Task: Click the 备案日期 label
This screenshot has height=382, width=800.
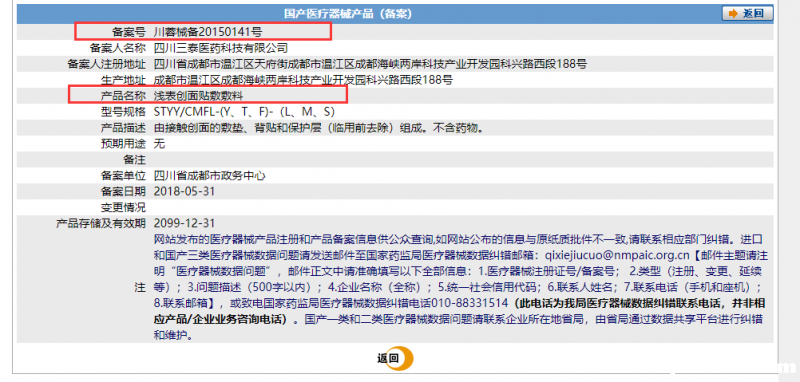Action: [123, 191]
